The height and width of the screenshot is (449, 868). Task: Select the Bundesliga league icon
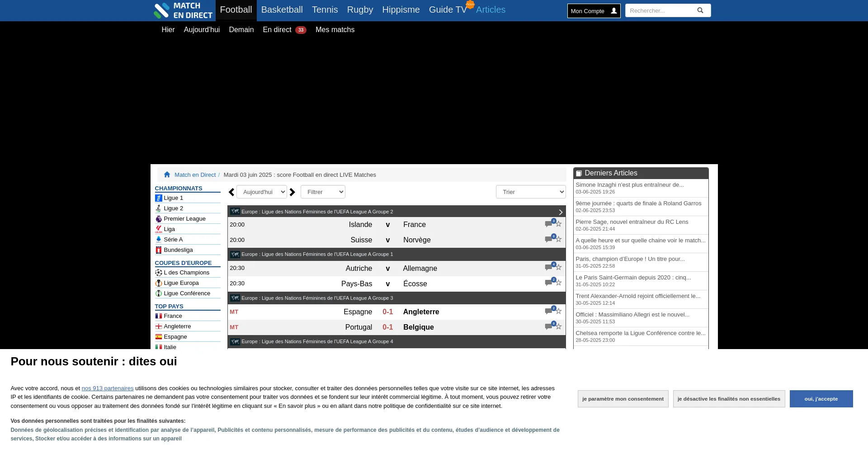[x=159, y=250]
